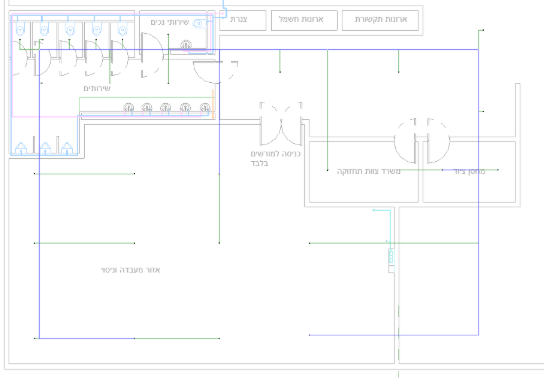Select the middle toilet of the five stalls
553x390 pixels.
[x=70, y=30]
